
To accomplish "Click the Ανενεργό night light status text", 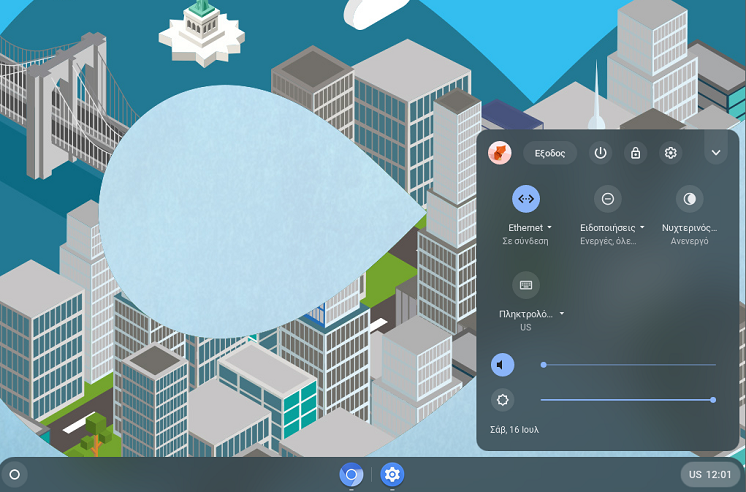I will click(689, 241).
